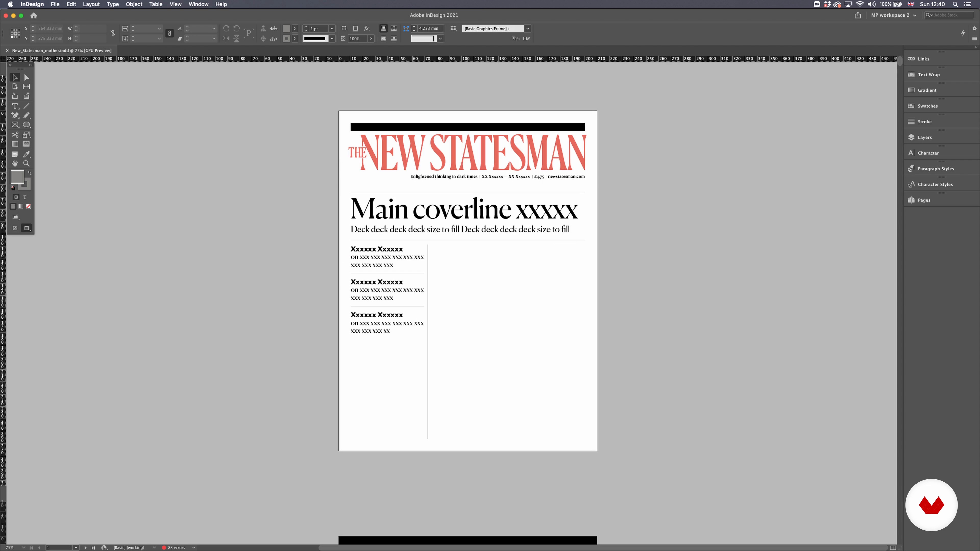Open the Type menu
The width and height of the screenshot is (980, 551).
[x=113, y=4]
